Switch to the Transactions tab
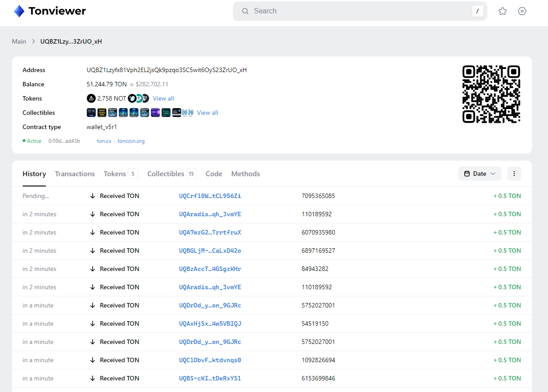 (x=75, y=174)
